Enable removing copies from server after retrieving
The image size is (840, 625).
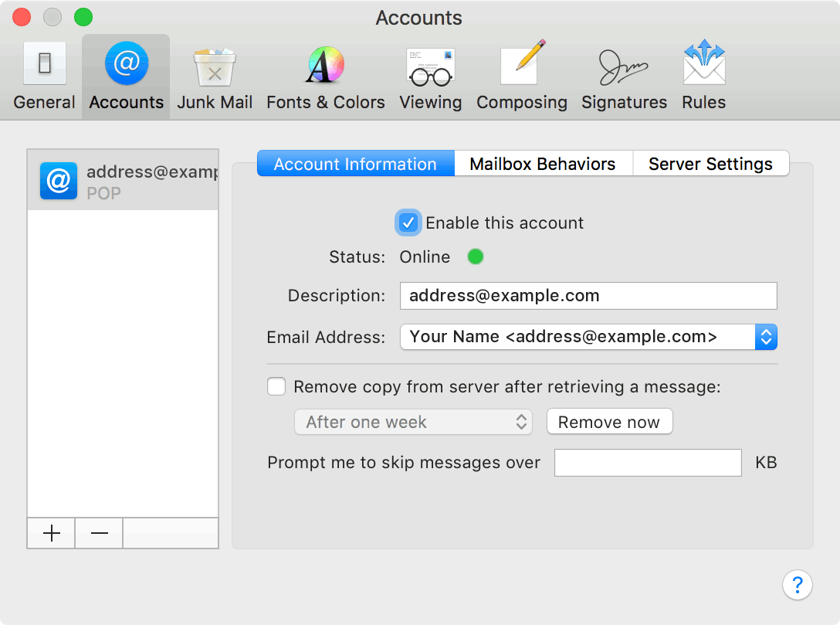(276, 386)
